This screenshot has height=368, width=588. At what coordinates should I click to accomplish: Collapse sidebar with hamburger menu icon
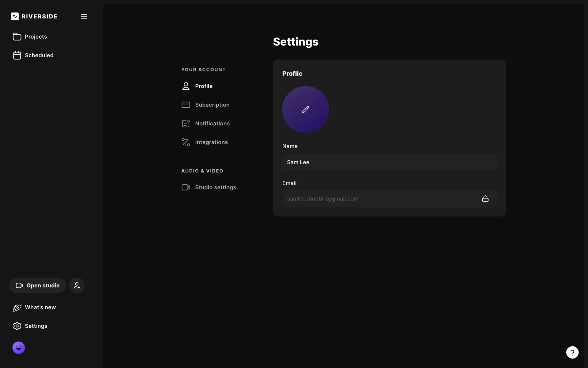tap(84, 16)
